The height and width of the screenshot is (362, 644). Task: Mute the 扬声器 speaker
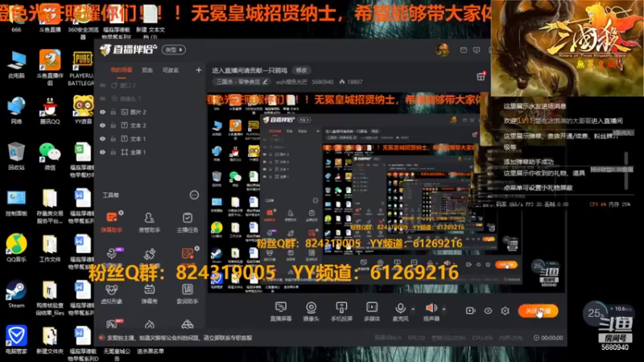point(431,311)
